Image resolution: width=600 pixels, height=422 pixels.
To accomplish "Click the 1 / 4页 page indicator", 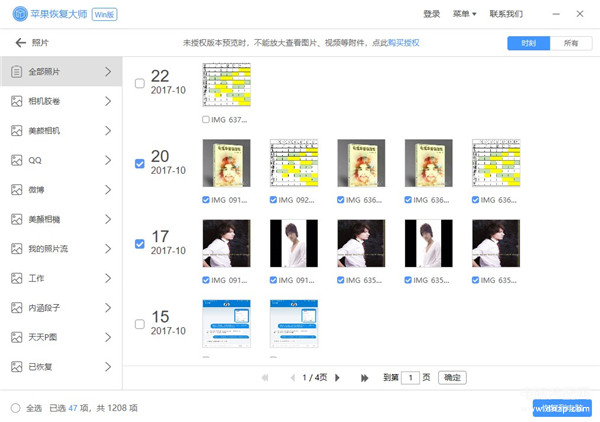I will coord(315,378).
